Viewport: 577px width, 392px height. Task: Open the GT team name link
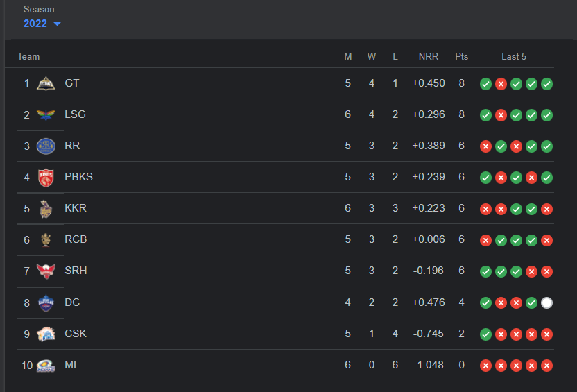click(72, 83)
